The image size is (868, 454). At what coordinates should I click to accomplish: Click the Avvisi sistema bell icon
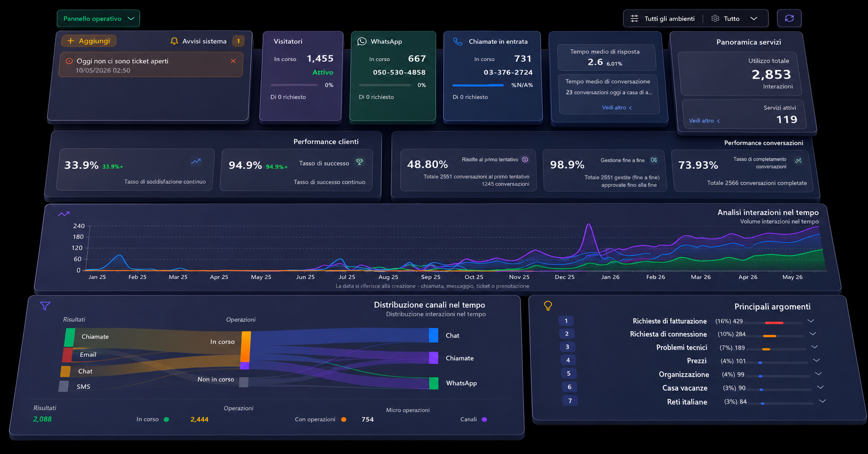(174, 41)
